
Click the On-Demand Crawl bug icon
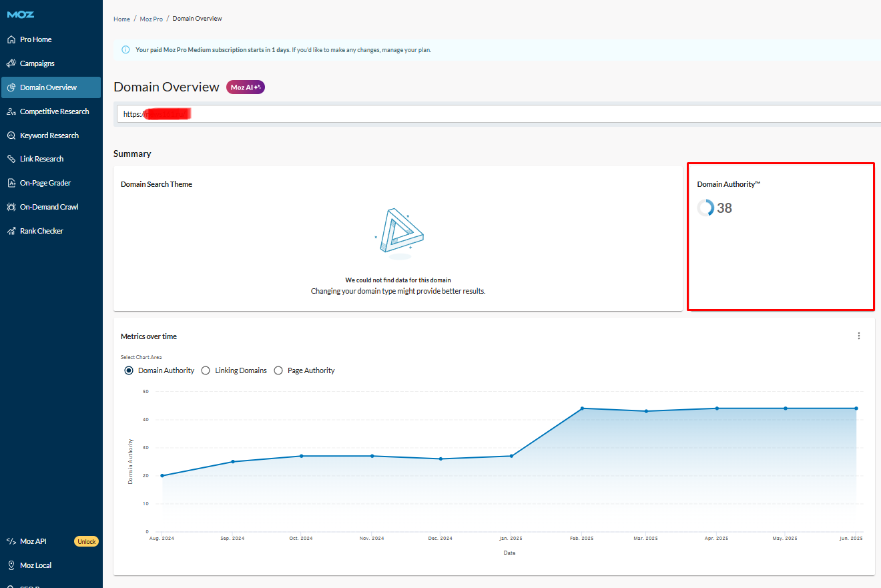pyautogui.click(x=11, y=207)
